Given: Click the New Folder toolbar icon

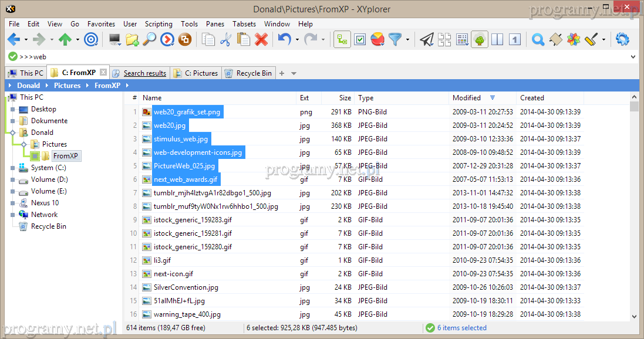Looking at the screenshot, I should click(132, 40).
